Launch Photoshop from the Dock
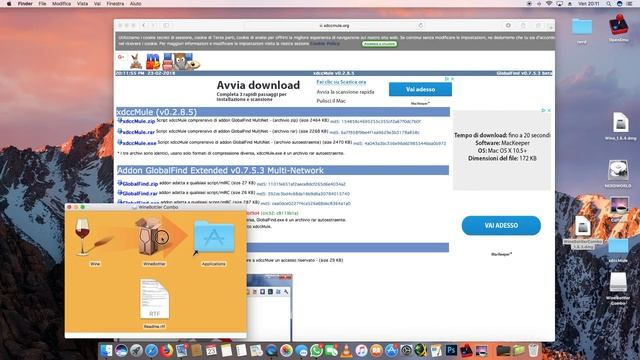The height and width of the screenshot is (360, 640). 451,351
